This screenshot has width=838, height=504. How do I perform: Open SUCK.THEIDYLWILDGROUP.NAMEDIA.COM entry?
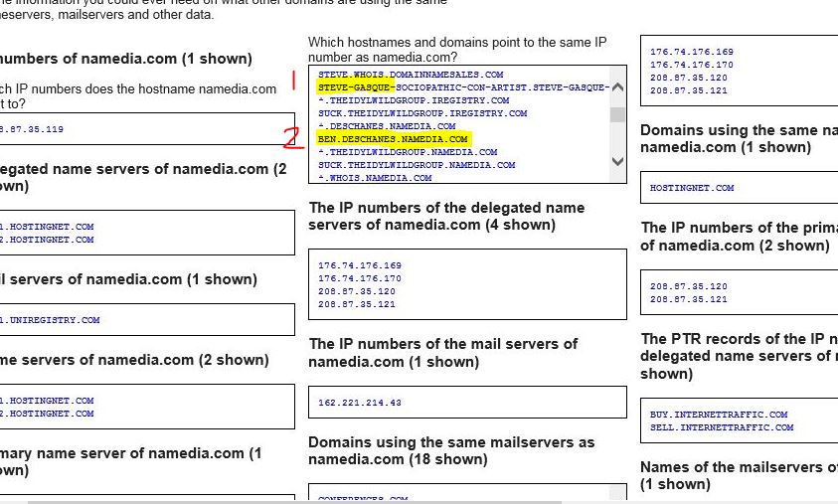(416, 165)
